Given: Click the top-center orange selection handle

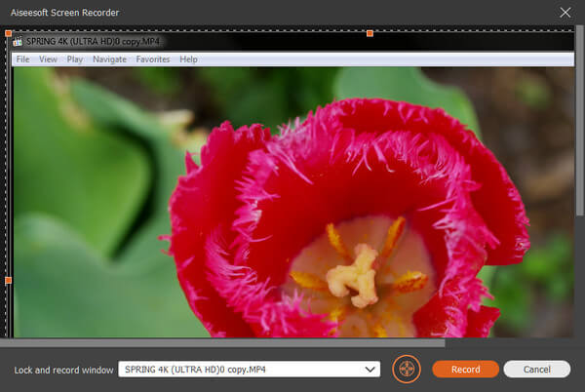Looking at the screenshot, I should [370, 33].
